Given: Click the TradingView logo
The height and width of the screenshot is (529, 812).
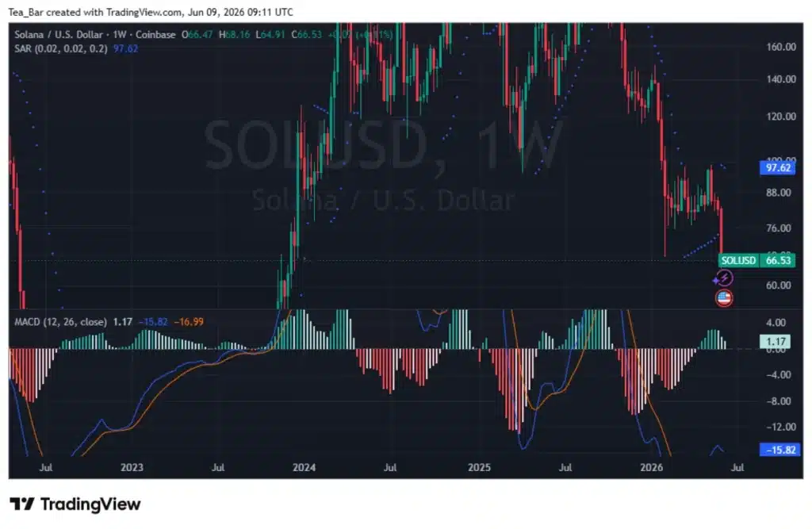Looking at the screenshot, I should click(x=75, y=504).
